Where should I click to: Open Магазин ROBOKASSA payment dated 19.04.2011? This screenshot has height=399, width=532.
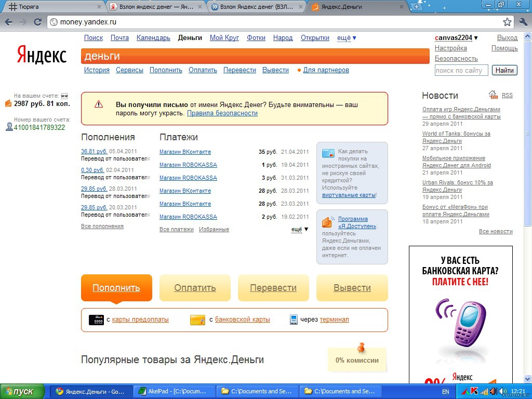[188, 165]
